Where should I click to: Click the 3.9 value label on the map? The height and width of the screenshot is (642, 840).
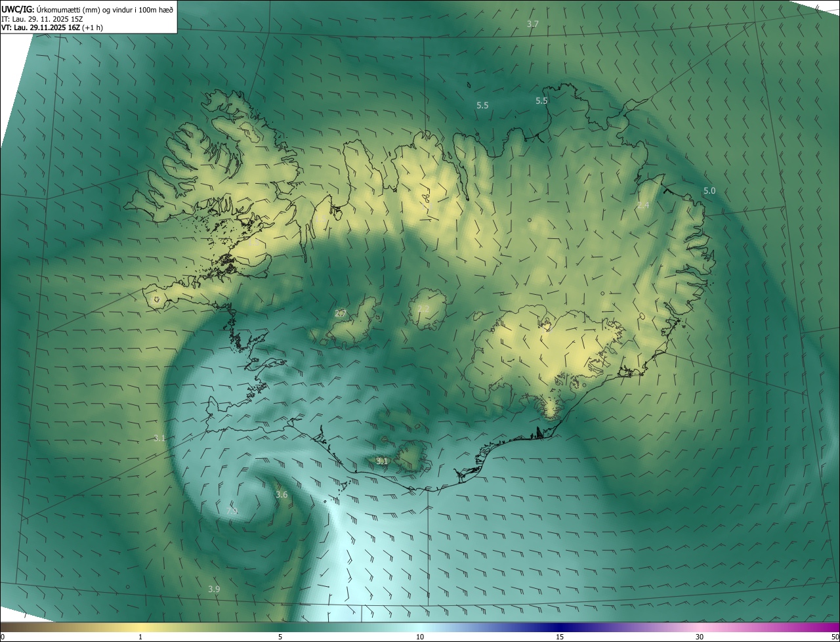tap(214, 589)
